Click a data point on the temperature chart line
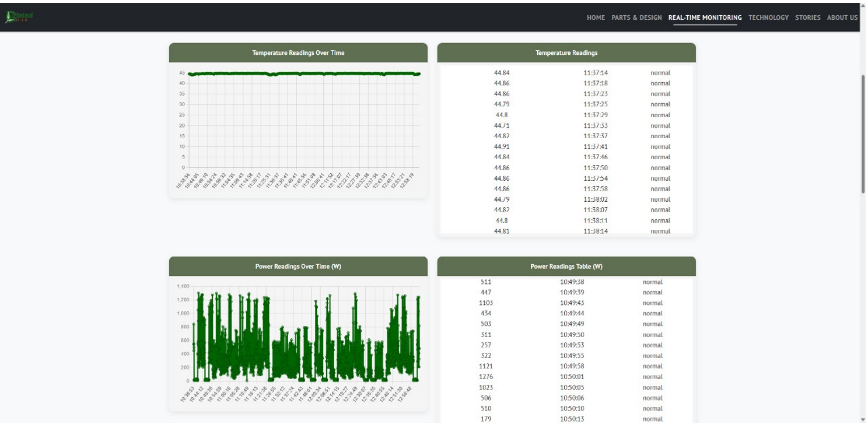The height and width of the screenshot is (424, 868). (292, 73)
